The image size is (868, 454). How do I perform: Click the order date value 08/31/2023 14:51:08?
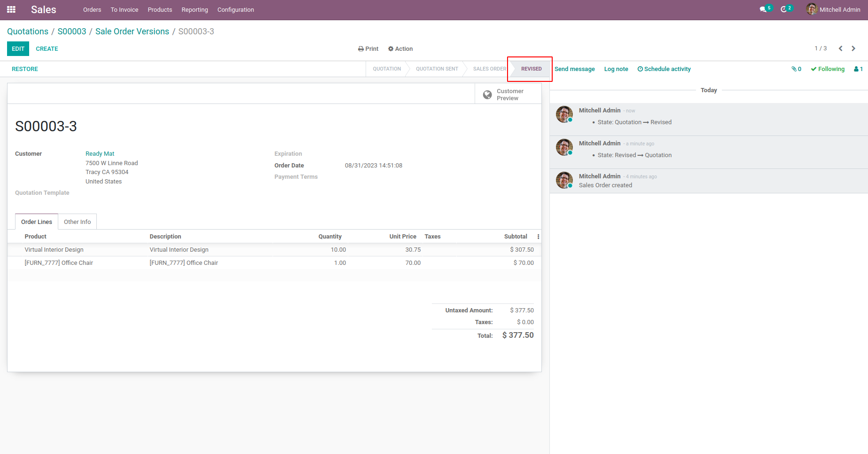(x=374, y=166)
